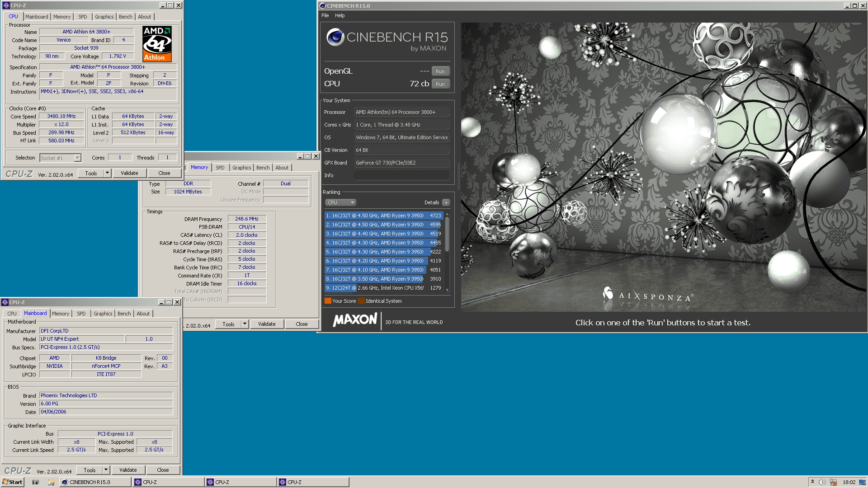Activate the third CPU-Z taskbar button
The image size is (868, 488).
313,482
